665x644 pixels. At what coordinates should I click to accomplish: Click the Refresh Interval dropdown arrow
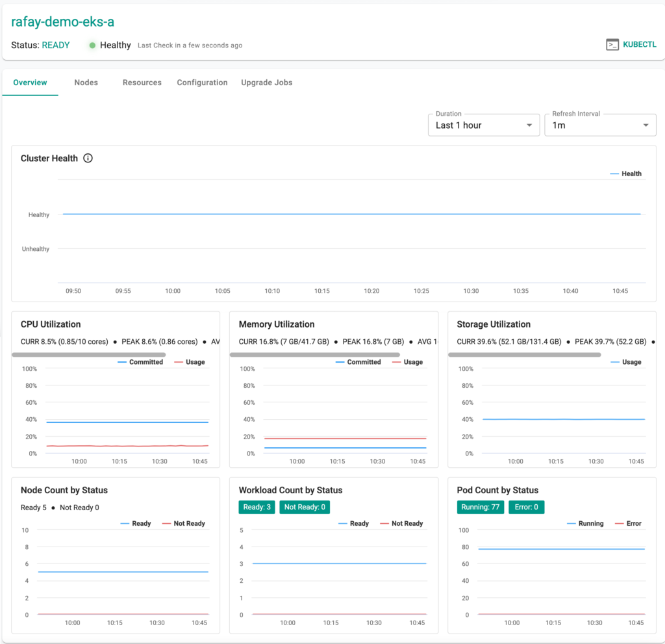646,125
